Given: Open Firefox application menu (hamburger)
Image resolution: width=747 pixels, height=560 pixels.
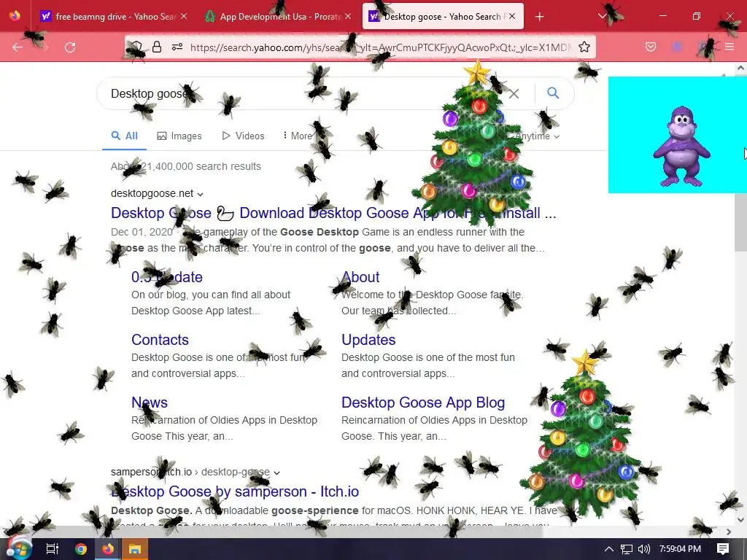Looking at the screenshot, I should click(x=729, y=47).
